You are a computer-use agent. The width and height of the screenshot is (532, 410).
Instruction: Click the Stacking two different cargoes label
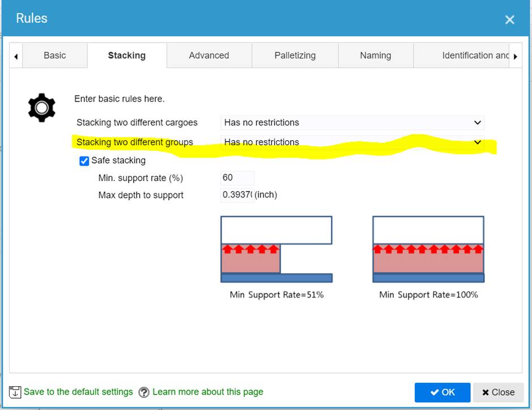tap(137, 122)
